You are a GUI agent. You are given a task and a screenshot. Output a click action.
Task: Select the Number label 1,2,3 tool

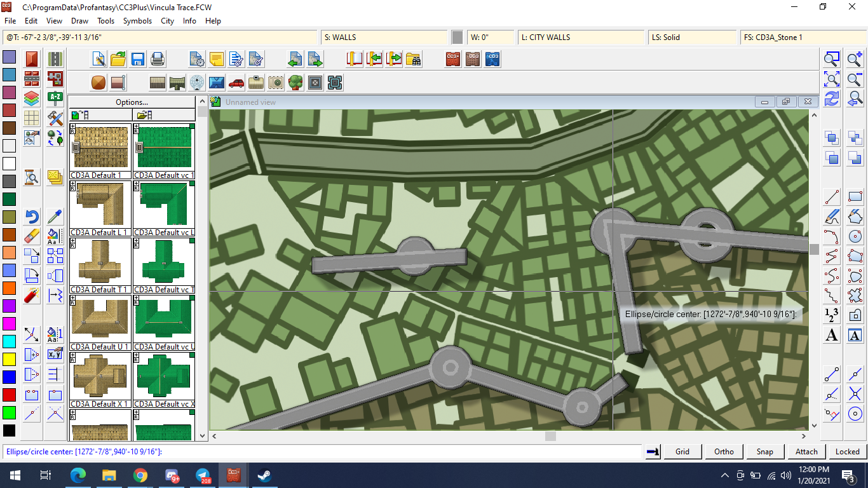[x=832, y=315]
